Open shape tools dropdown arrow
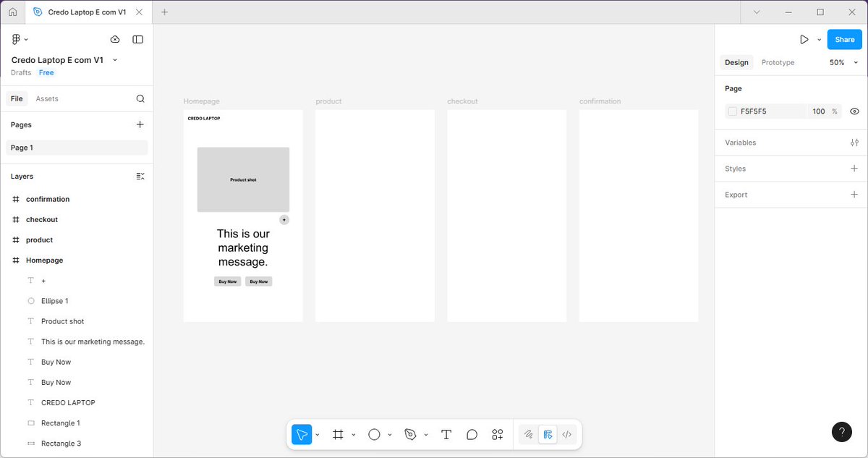The height and width of the screenshot is (458, 868). point(390,435)
